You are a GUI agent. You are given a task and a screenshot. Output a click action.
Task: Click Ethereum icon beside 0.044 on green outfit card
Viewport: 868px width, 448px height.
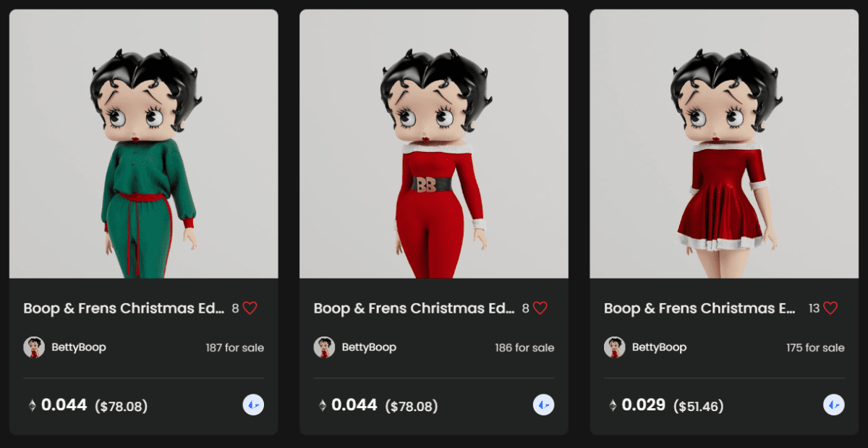pyautogui.click(x=32, y=405)
